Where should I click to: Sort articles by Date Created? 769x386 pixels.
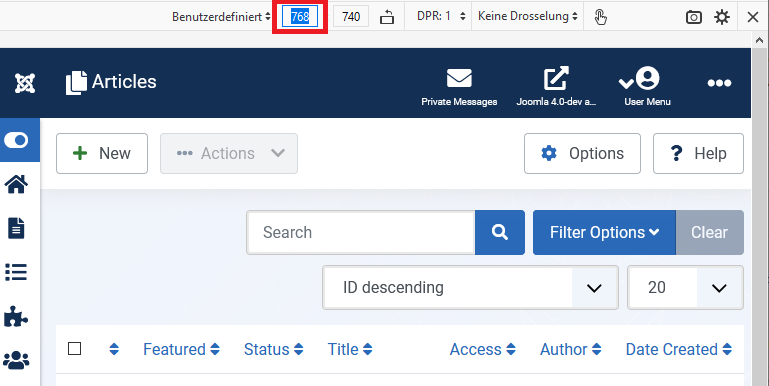[679, 349]
